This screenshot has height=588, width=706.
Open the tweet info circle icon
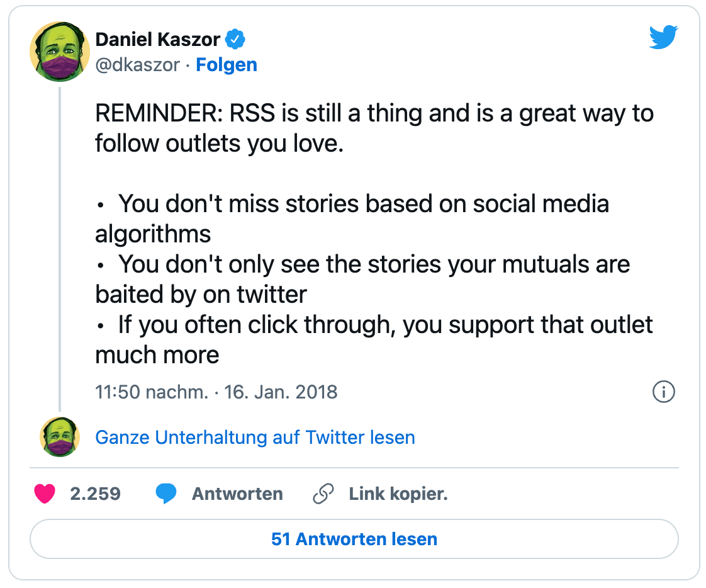[663, 391]
